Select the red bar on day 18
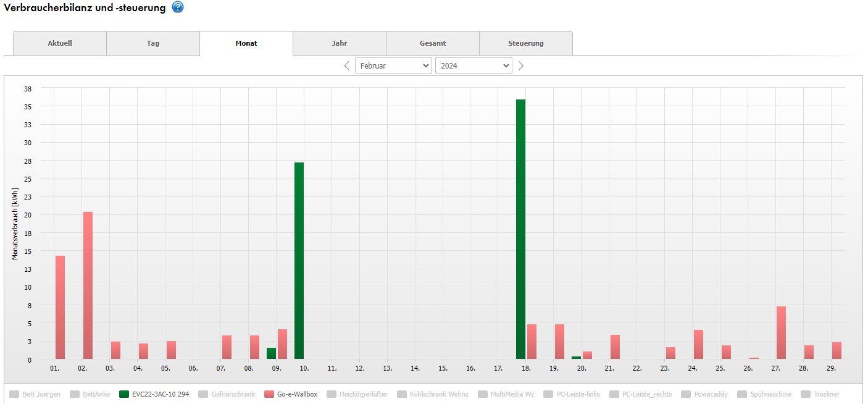The image size is (868, 404). click(532, 342)
